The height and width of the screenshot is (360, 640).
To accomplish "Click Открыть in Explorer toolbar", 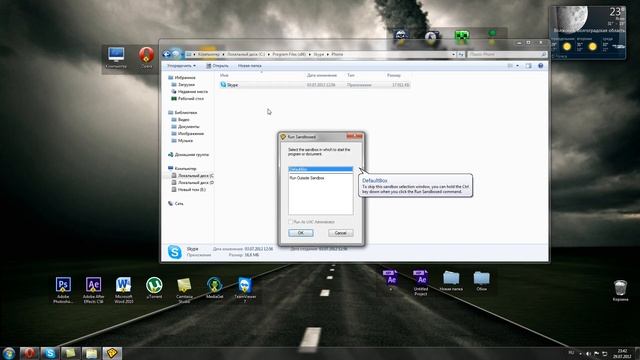I will [x=217, y=66].
